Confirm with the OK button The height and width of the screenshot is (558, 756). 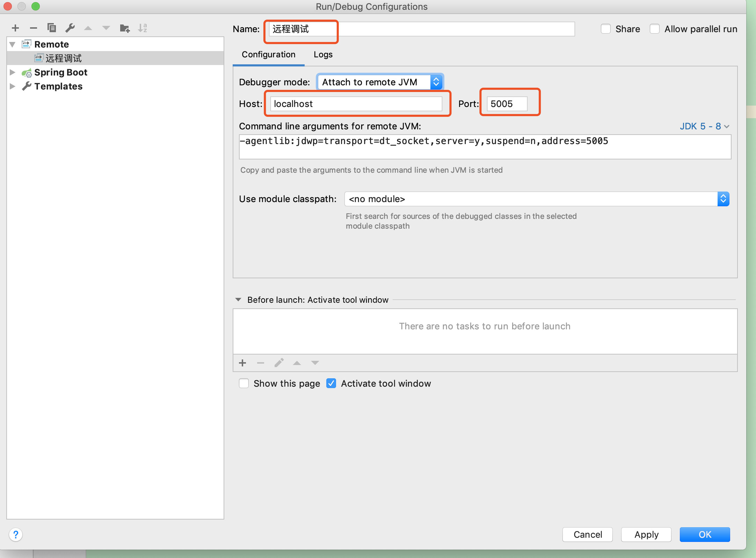(705, 535)
